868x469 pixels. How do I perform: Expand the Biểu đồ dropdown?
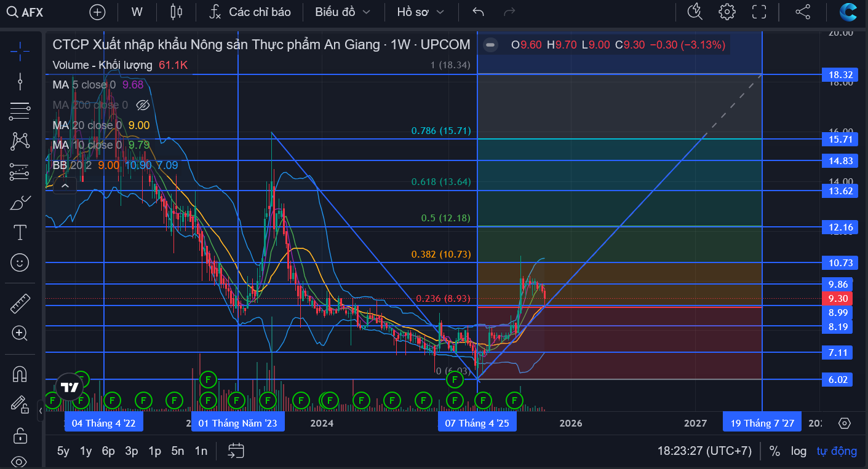coord(343,12)
